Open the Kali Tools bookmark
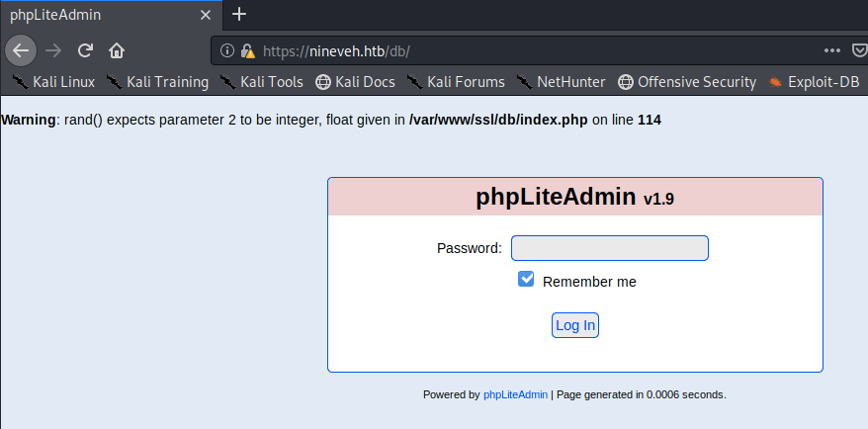Image resolution: width=868 pixels, height=429 pixels. [261, 82]
